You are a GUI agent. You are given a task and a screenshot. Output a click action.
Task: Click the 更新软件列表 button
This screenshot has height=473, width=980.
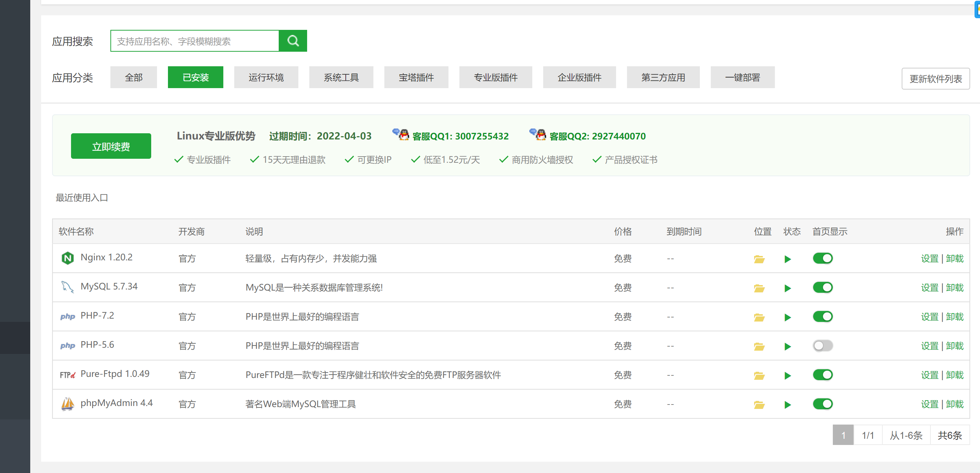point(935,79)
